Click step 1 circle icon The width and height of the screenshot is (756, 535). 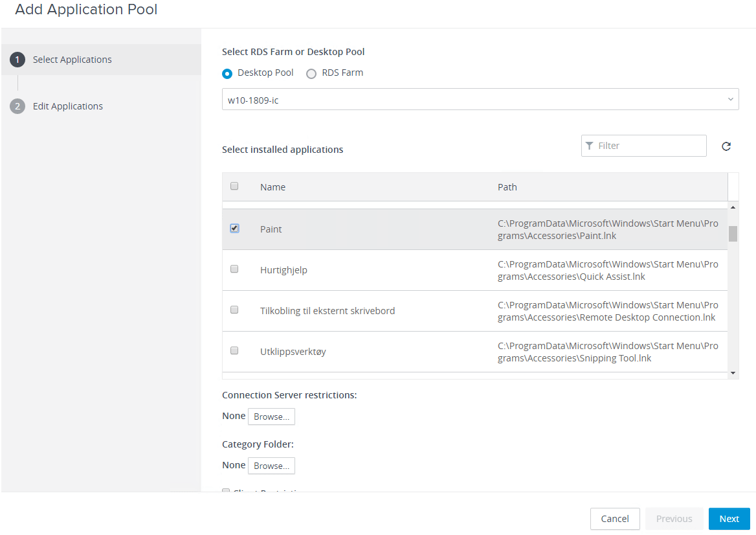pos(17,60)
